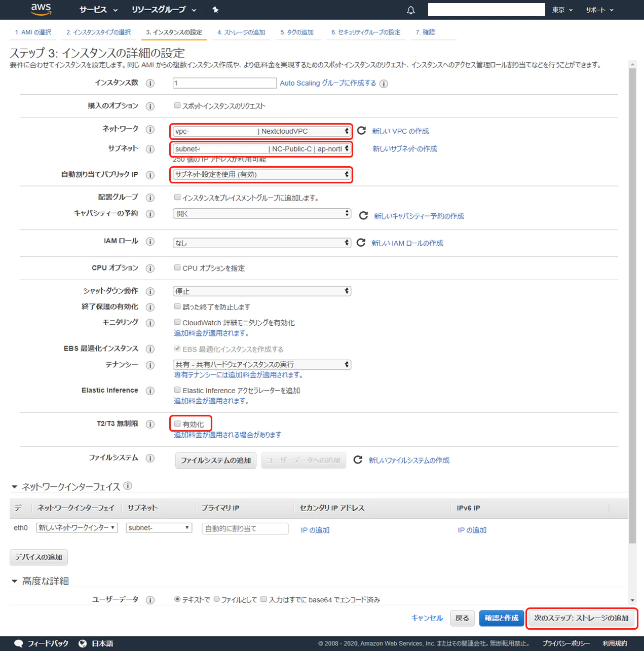Image resolution: width=644 pixels, height=651 pixels.
Task: Open IAM ロール dropdown
Action: (261, 243)
